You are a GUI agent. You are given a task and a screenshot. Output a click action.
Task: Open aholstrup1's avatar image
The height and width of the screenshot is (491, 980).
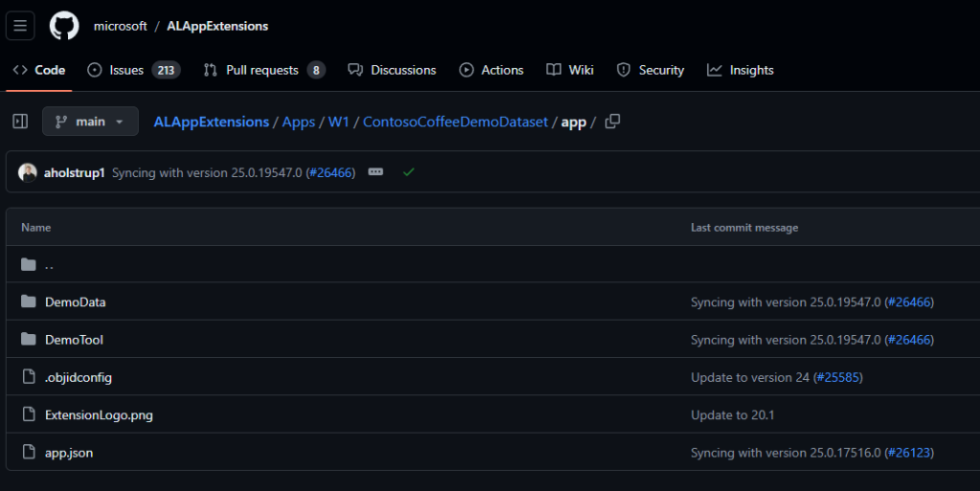(28, 172)
